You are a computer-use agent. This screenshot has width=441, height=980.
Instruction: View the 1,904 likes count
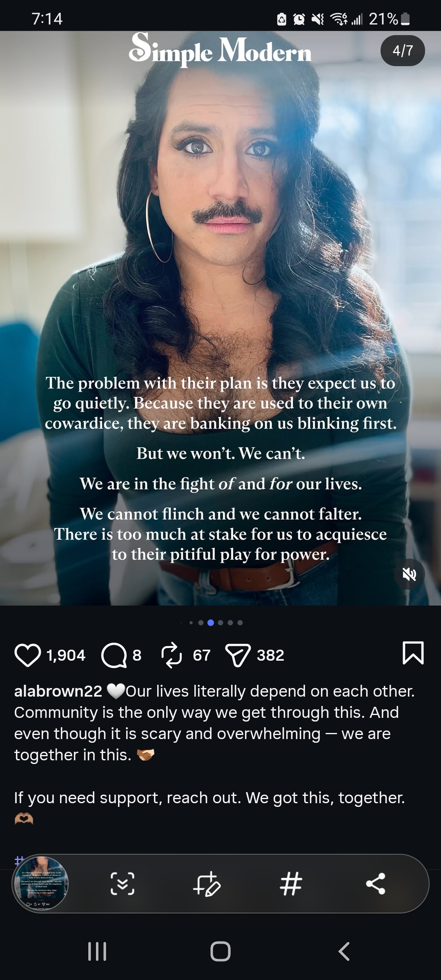tap(66, 655)
